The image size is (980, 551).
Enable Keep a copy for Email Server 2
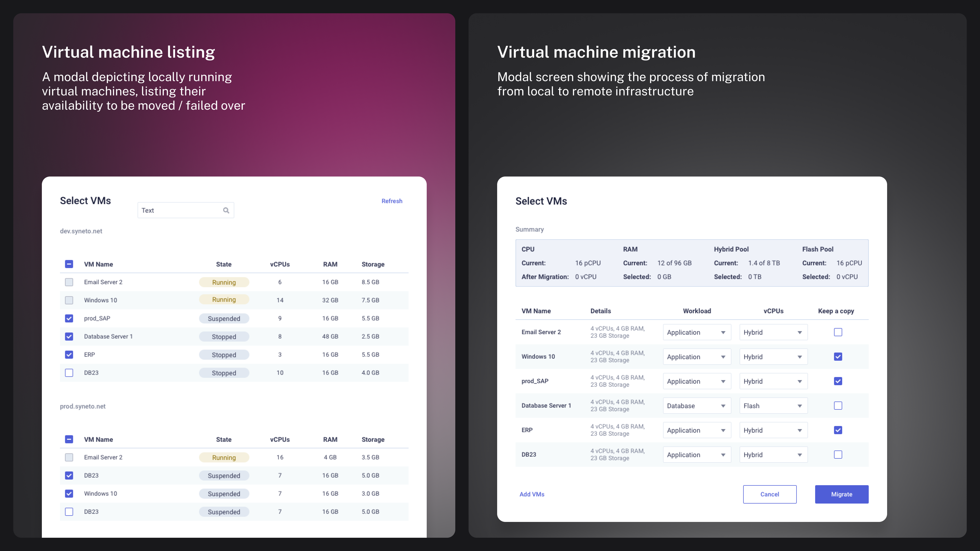click(x=838, y=332)
